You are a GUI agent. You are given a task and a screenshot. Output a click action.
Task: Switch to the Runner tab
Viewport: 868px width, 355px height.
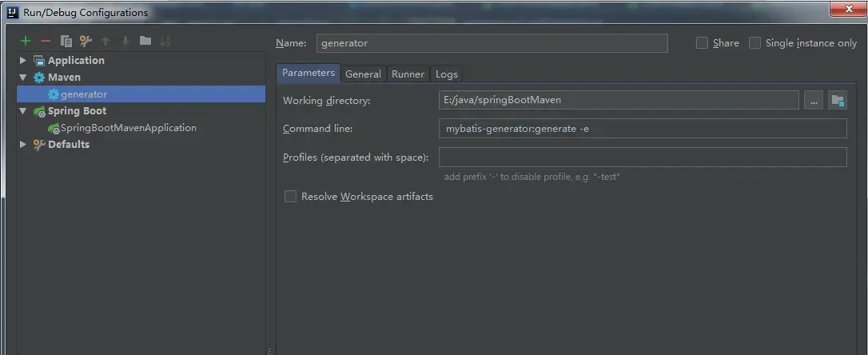point(408,74)
